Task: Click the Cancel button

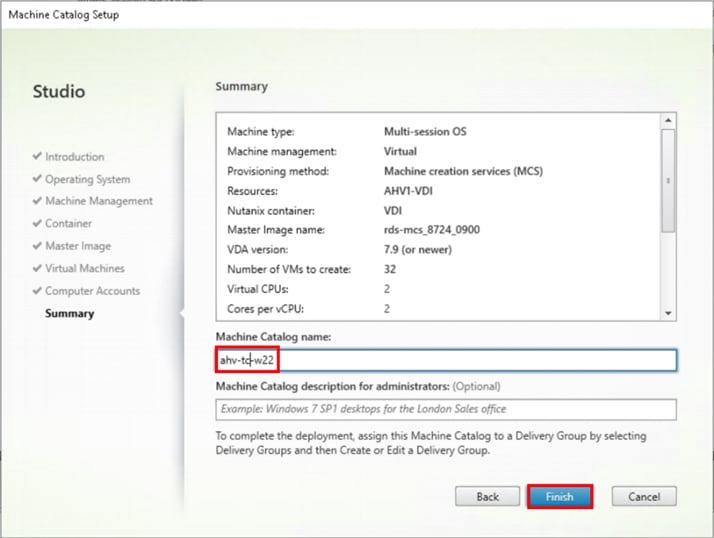Action: click(x=644, y=496)
